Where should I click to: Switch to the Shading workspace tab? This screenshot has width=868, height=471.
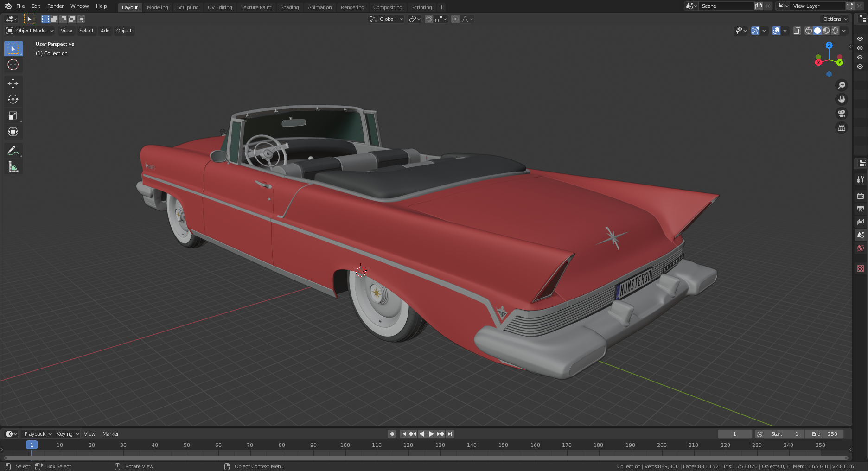(x=289, y=7)
